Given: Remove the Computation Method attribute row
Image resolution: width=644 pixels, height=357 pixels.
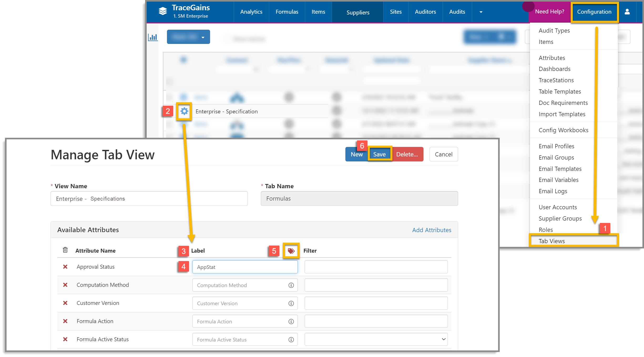Looking at the screenshot, I should click(65, 285).
